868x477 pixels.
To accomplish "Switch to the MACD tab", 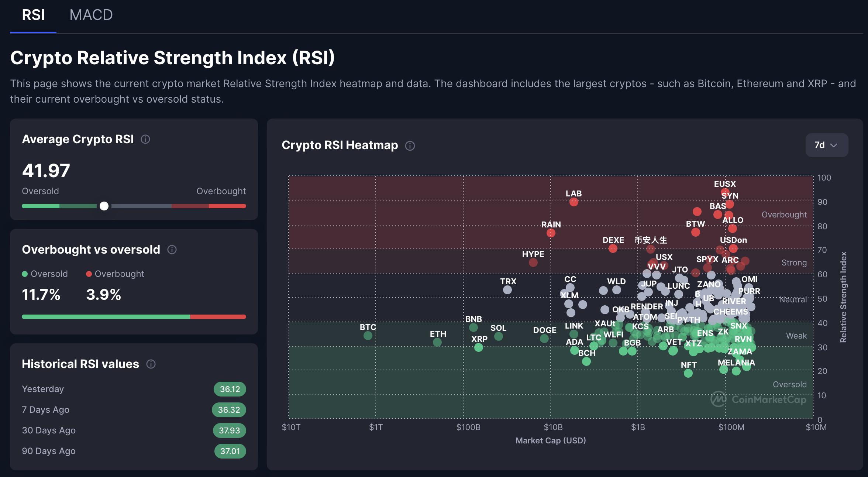I will (91, 15).
